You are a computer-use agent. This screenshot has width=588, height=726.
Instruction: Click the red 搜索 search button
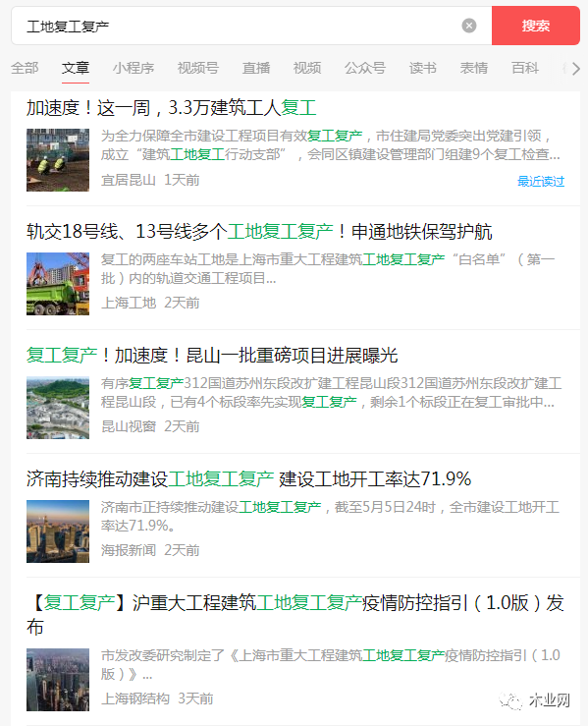tap(535, 26)
